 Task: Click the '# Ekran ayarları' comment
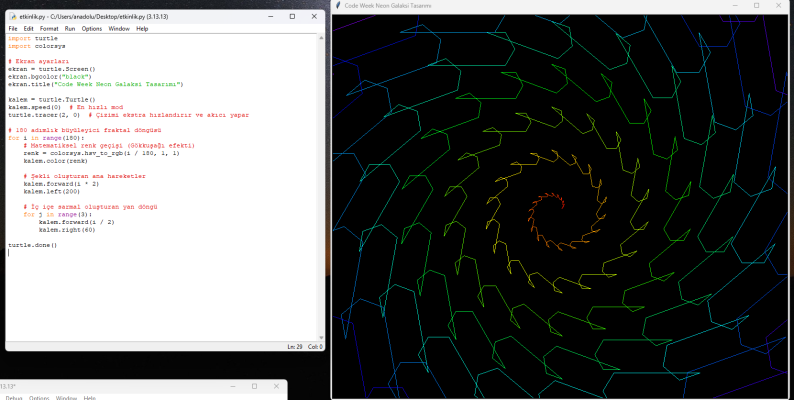(38, 61)
